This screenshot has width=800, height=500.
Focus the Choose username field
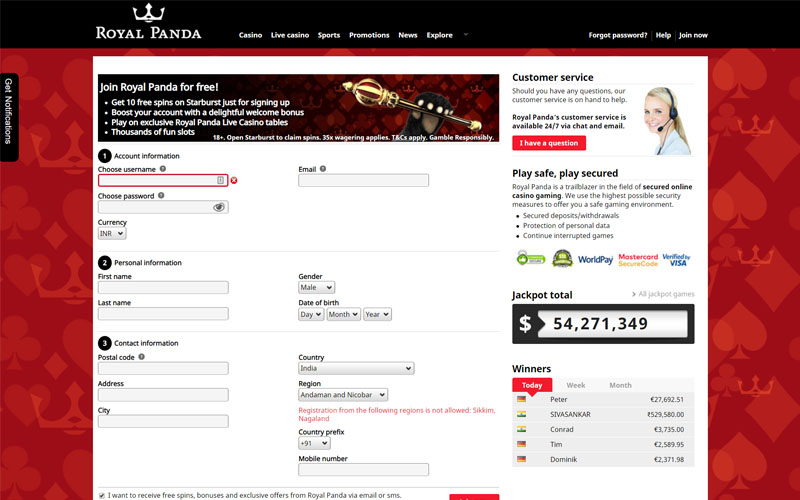(x=163, y=180)
